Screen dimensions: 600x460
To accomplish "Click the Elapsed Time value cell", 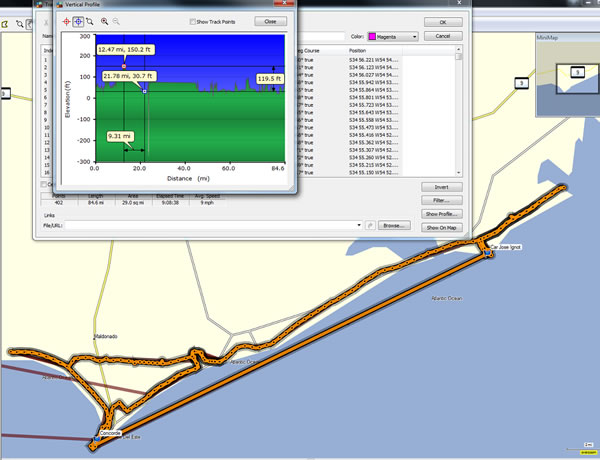I will (x=170, y=203).
